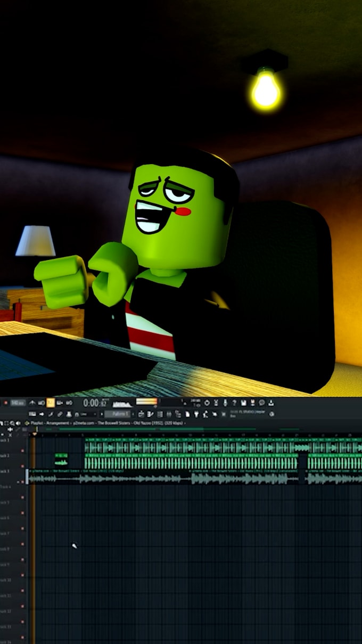Click the tempo tapper icon

tap(205, 414)
